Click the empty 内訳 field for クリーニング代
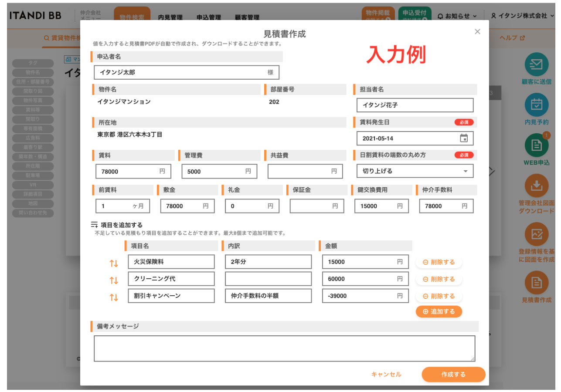 tap(269, 279)
